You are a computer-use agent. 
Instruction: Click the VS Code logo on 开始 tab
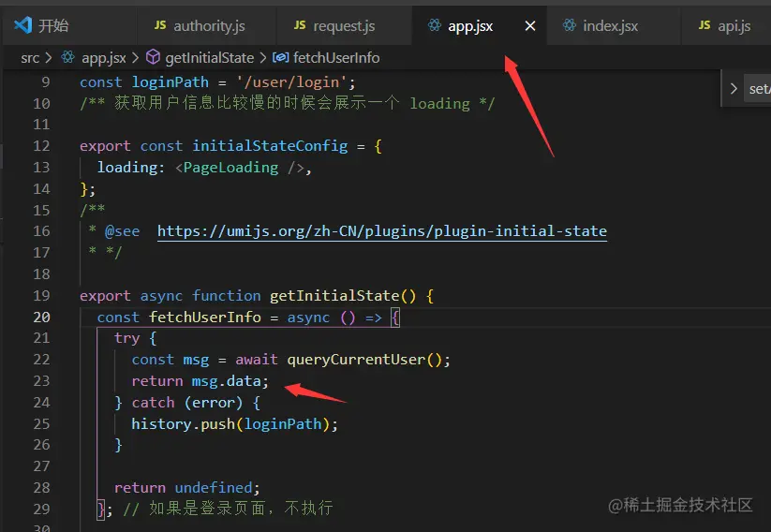point(23,25)
